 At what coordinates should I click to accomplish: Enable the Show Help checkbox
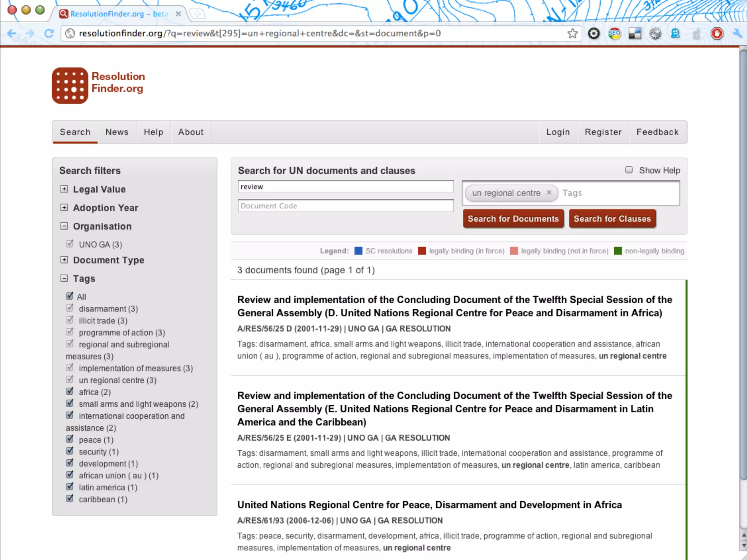(629, 170)
